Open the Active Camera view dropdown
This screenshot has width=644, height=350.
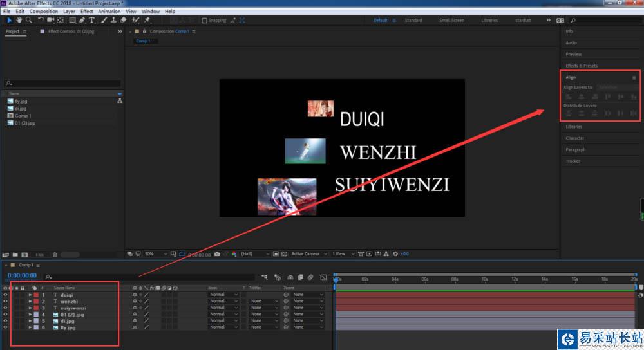(x=309, y=254)
